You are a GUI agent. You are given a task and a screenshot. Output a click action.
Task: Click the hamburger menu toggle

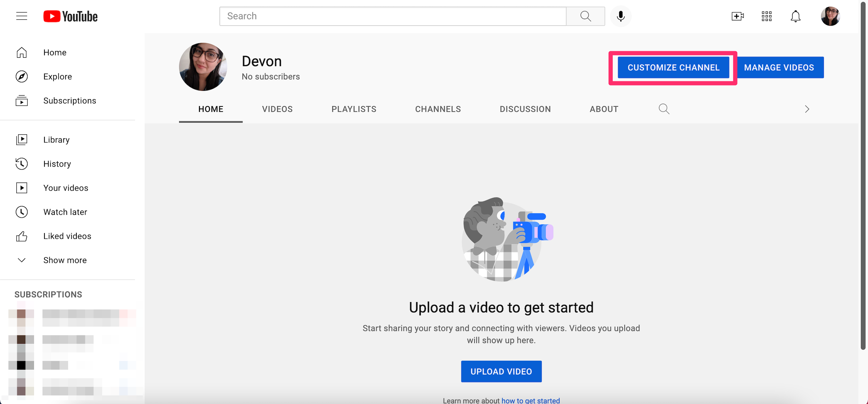pos(20,16)
